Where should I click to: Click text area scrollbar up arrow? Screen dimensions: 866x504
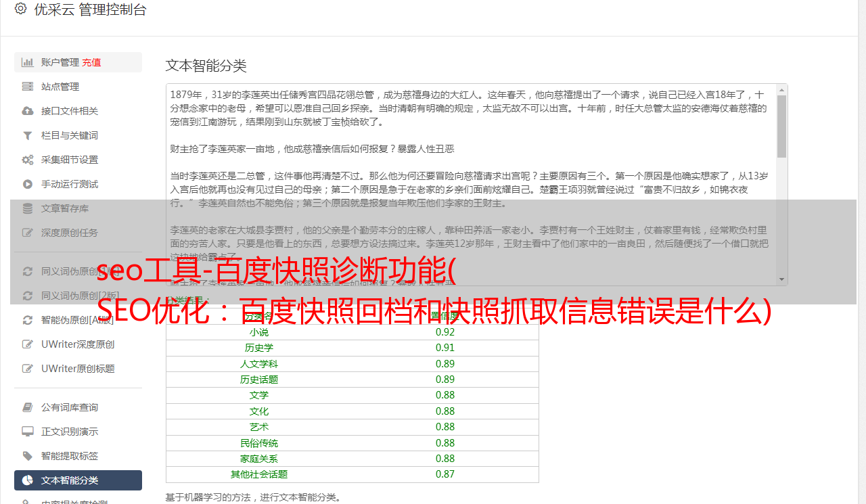coord(781,89)
